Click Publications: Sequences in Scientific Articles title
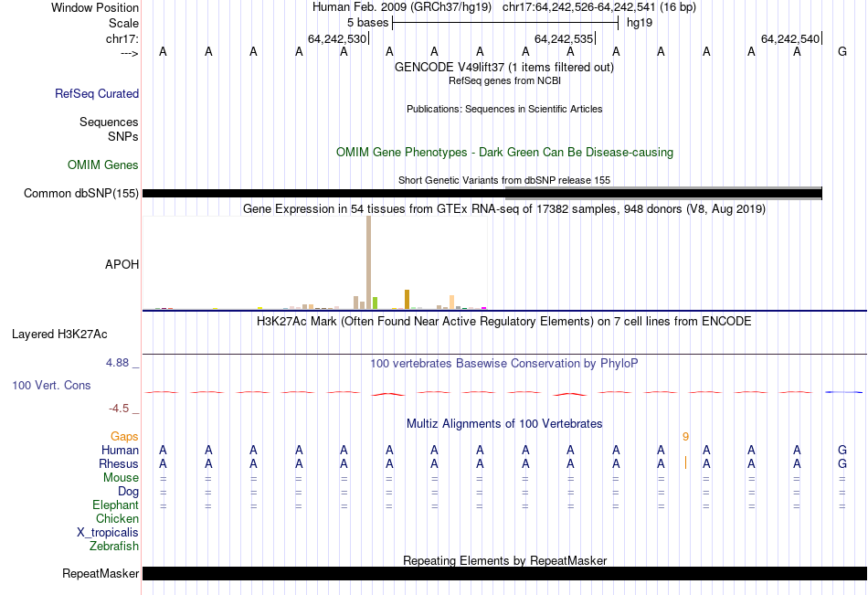Viewport: 868px width, 595px height. 504,109
